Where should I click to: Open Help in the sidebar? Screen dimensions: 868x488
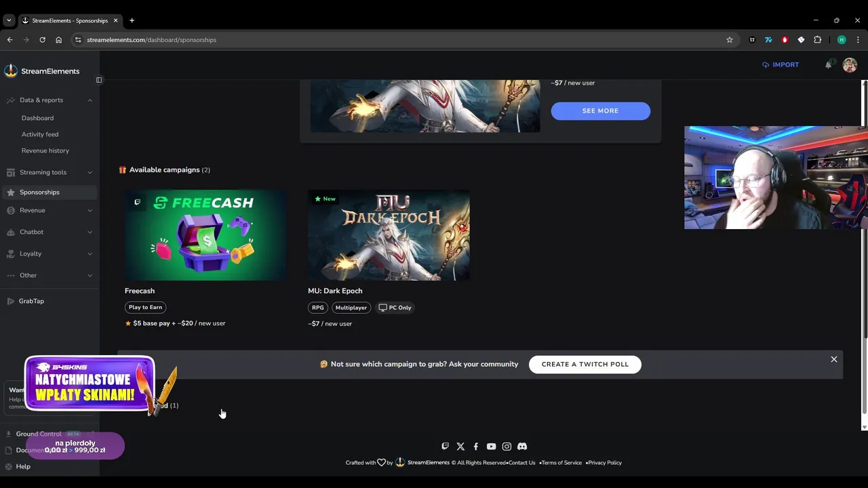[23, 466]
